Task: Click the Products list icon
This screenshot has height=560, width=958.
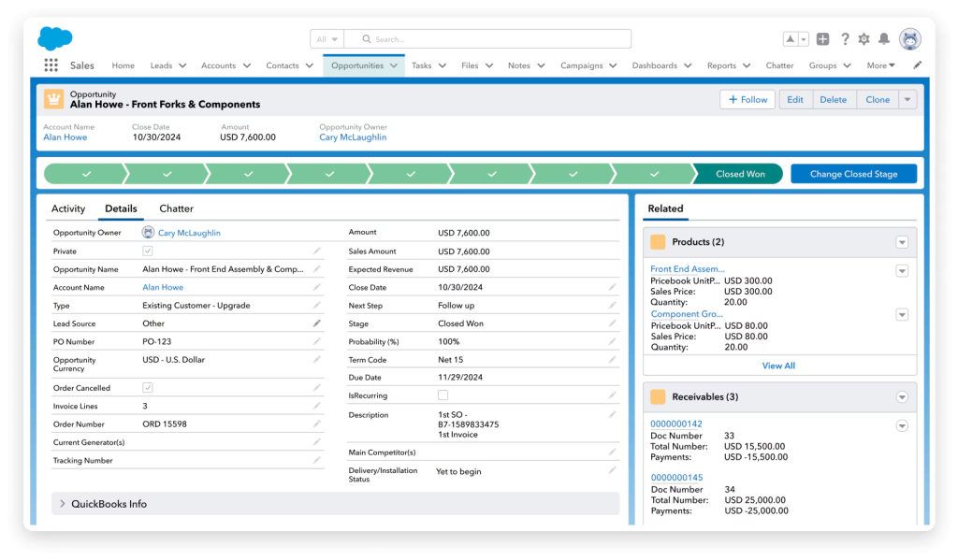Action: pos(658,242)
